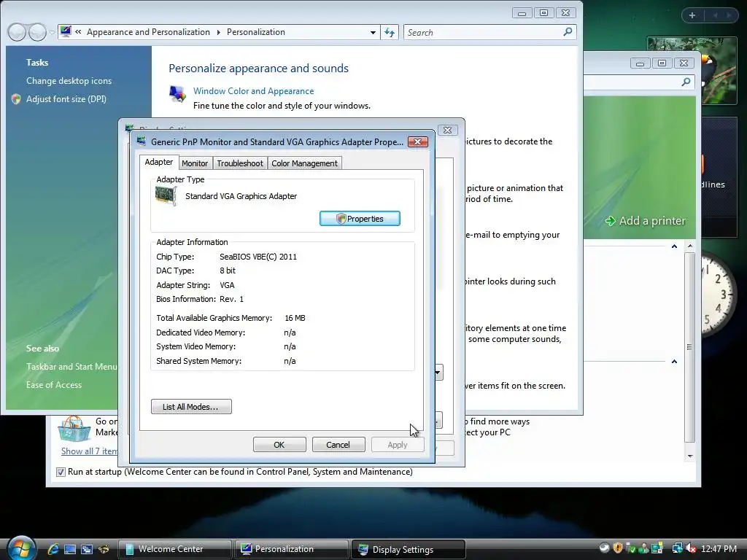Click the shield icon beside Adjust font size
The height and width of the screenshot is (560, 747).
[x=16, y=99]
